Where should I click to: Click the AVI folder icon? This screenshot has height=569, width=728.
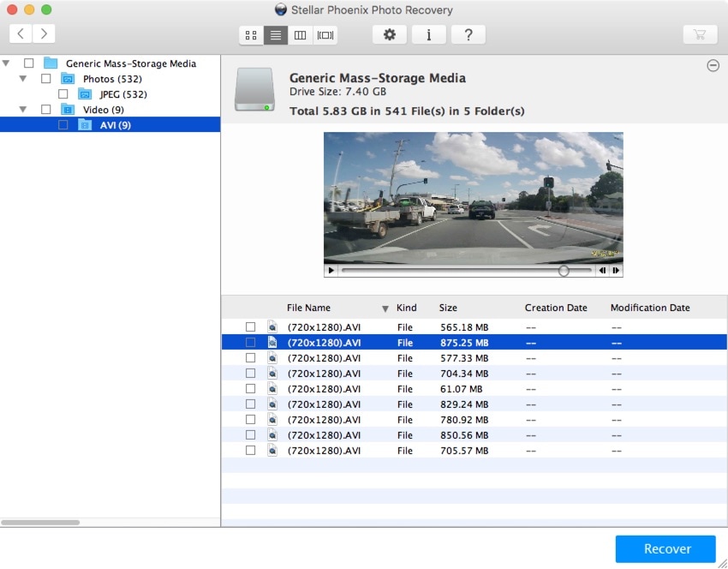pyautogui.click(x=85, y=125)
